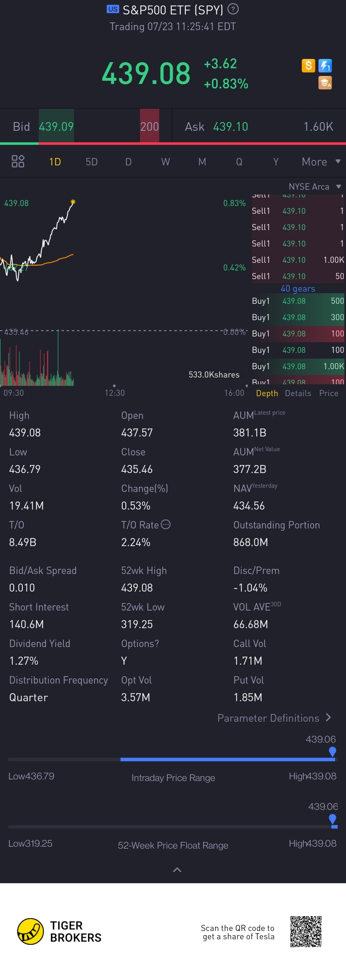Switch to the D daily chart tab

(128, 162)
